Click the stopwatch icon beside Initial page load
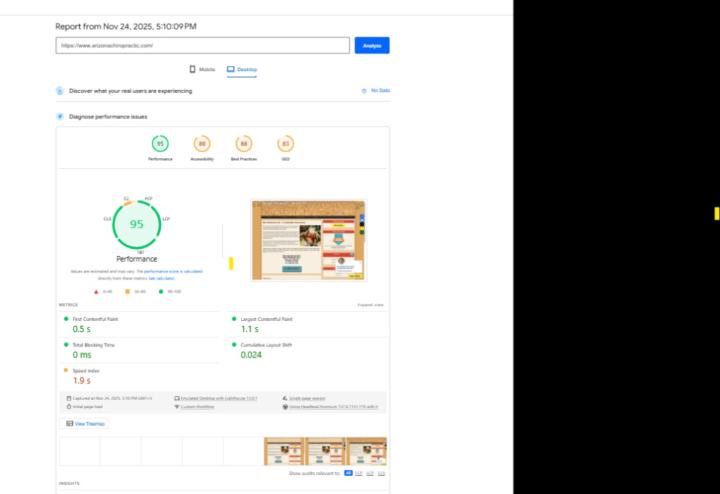 tap(69, 407)
